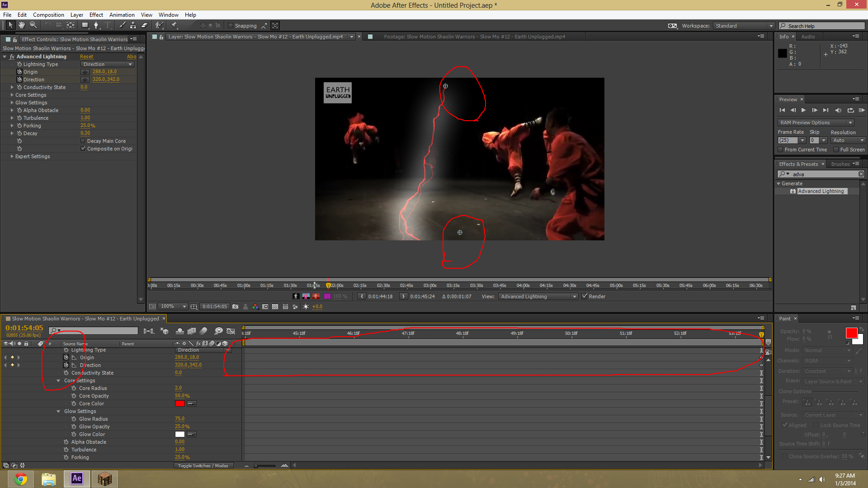
Task: Click the effects search field containing adva
Action: click(x=821, y=174)
